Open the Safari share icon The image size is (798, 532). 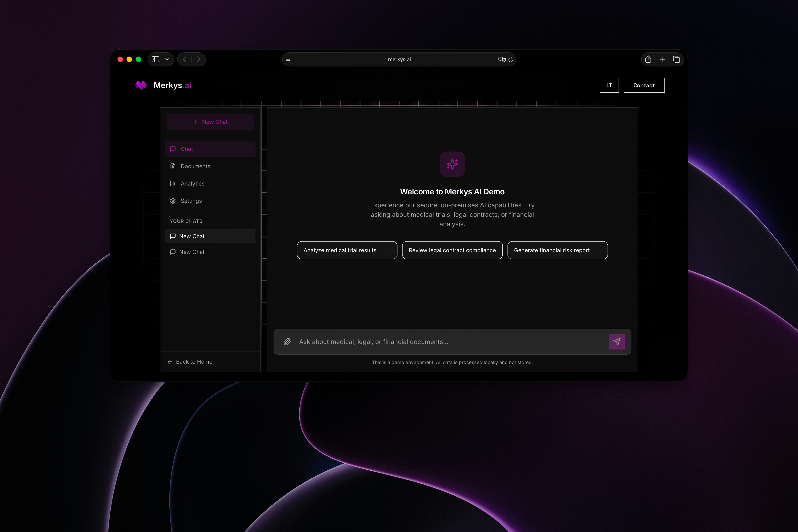(648, 59)
